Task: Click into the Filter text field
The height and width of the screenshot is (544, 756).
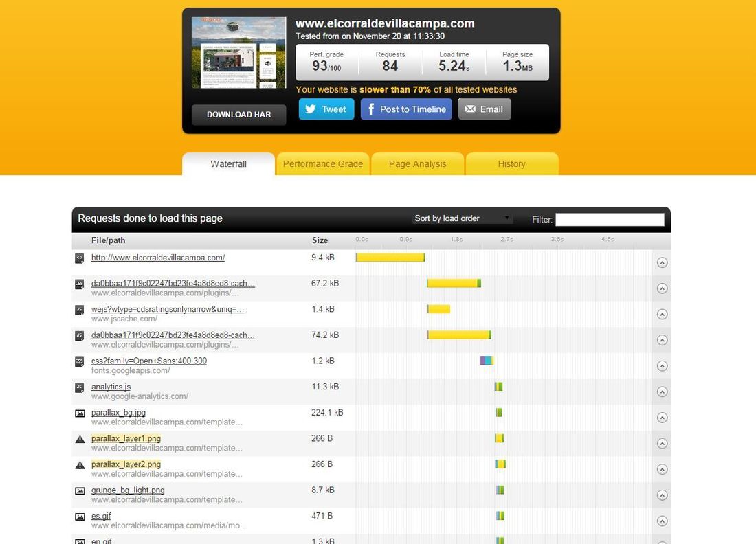Action: (x=610, y=220)
